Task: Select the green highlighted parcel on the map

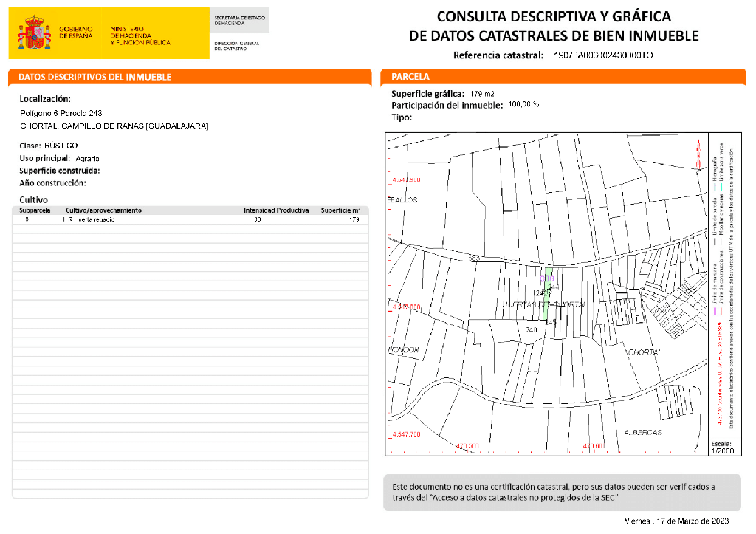Action: [546, 294]
